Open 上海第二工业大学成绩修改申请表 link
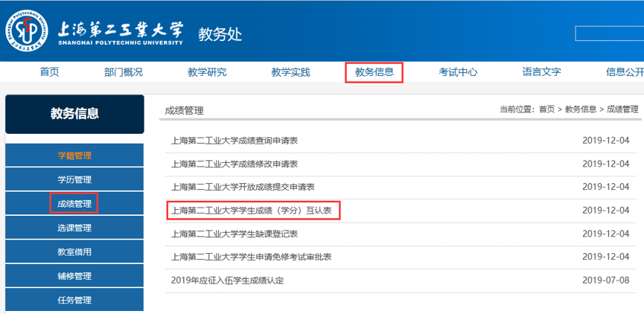644x314 pixels. pyautogui.click(x=234, y=164)
